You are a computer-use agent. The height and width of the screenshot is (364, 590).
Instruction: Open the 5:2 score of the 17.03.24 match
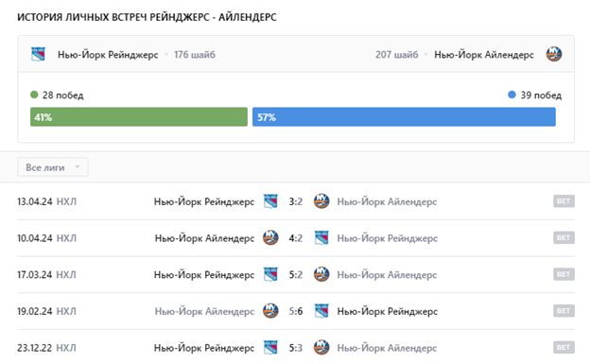point(296,275)
